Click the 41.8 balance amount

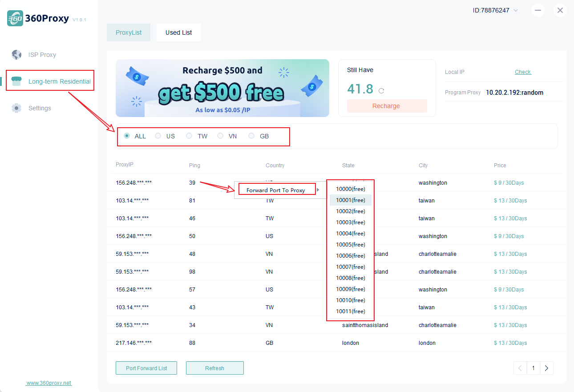[x=360, y=89]
